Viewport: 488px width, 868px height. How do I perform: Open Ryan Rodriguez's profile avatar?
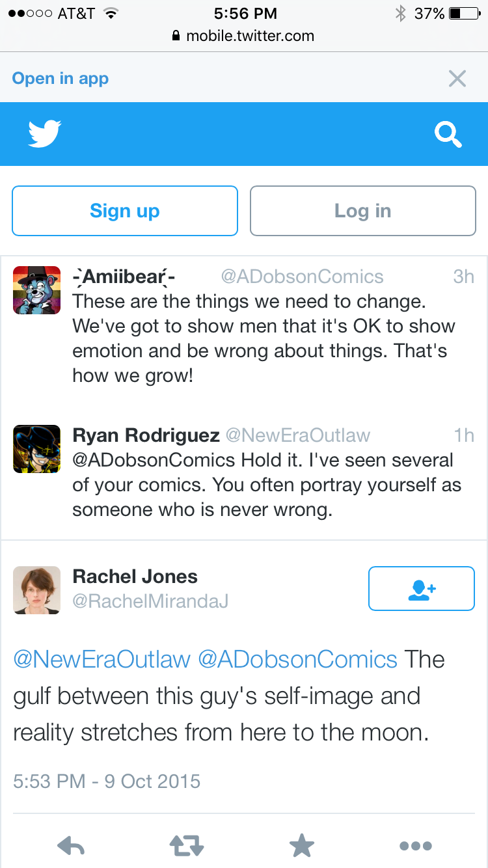pos(36,449)
